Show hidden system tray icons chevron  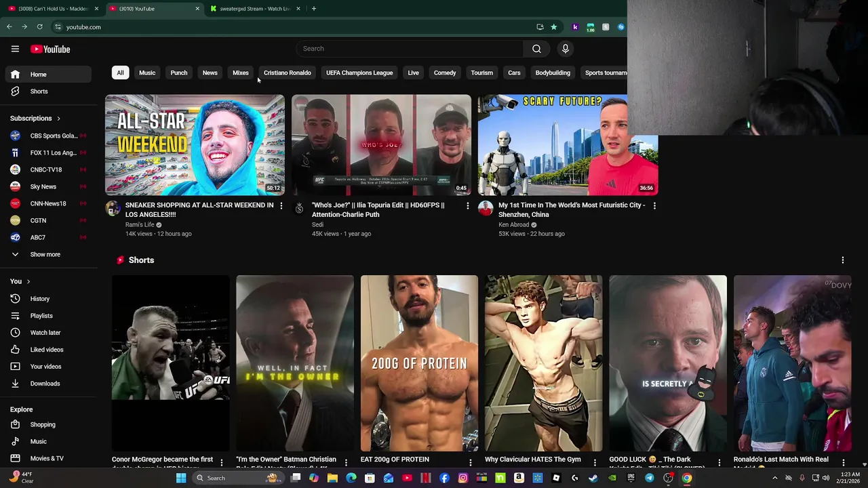[x=774, y=478]
